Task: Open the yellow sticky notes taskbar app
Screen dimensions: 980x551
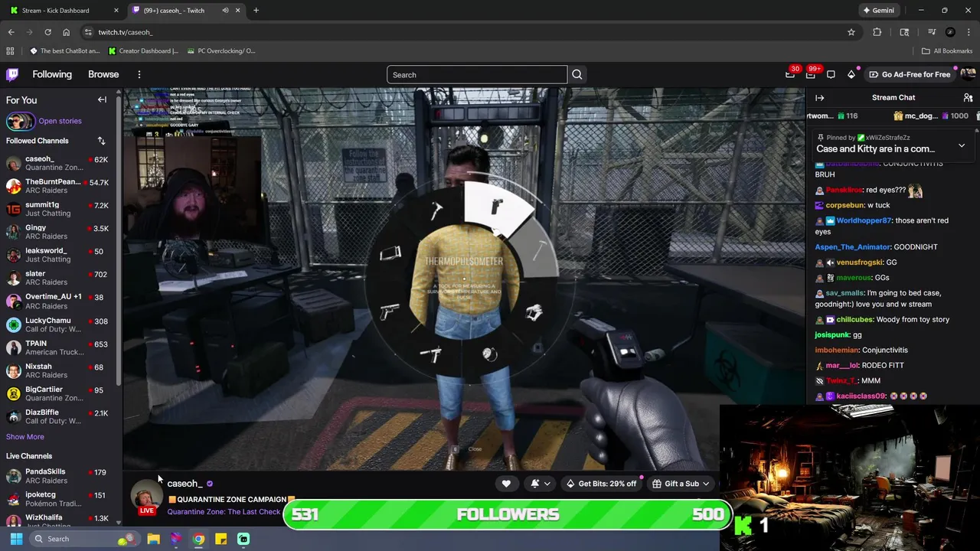Action: click(x=220, y=539)
